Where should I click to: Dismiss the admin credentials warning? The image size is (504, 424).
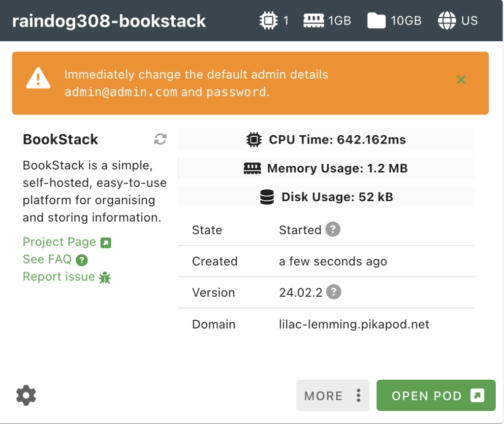tap(461, 79)
